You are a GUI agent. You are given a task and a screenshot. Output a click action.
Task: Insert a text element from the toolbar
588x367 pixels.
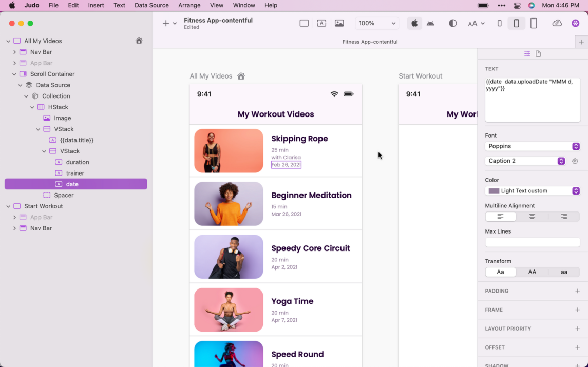(x=321, y=23)
